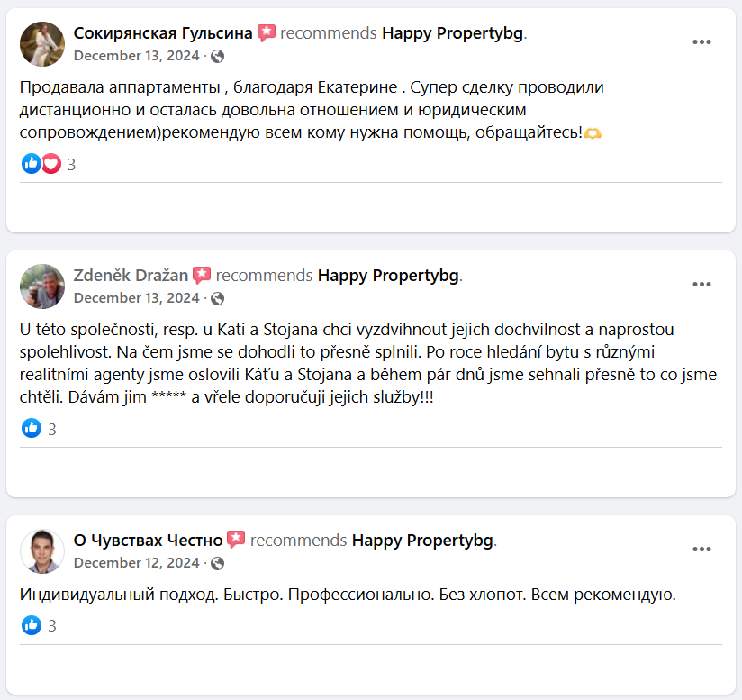
Task: Click the like reaction icon on third review
Action: coord(32,625)
